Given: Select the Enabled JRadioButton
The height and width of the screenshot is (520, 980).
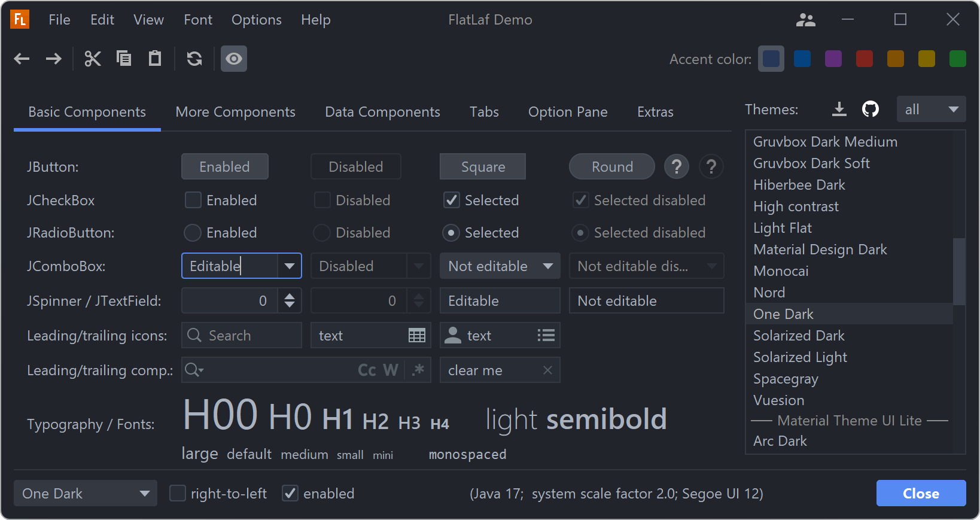Looking at the screenshot, I should tap(193, 232).
